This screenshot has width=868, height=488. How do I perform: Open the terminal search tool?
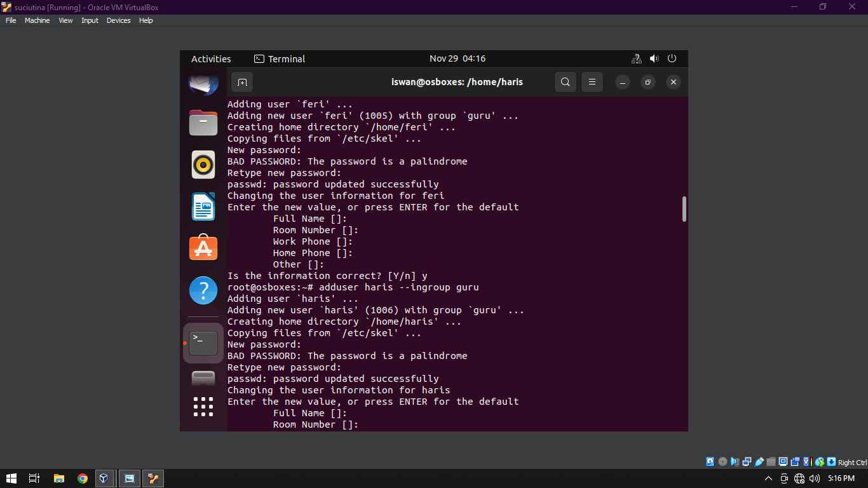click(x=566, y=82)
